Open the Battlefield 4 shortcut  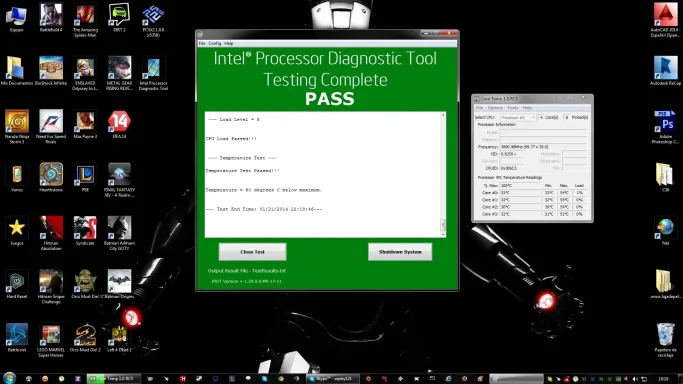click(x=51, y=16)
